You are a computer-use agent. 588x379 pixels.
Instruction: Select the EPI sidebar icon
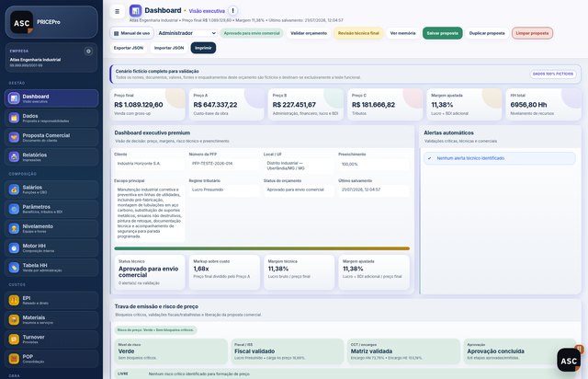point(14,300)
